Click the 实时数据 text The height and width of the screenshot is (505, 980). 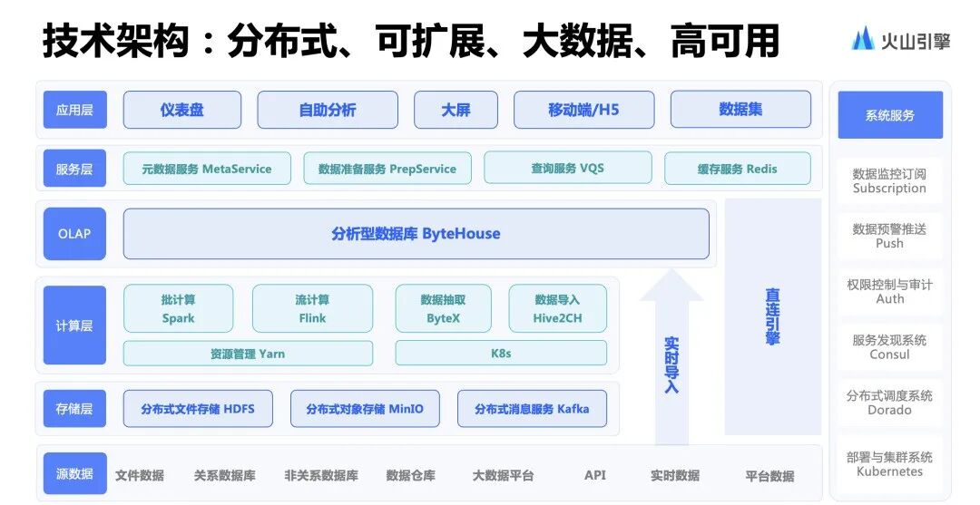pyautogui.click(x=675, y=476)
